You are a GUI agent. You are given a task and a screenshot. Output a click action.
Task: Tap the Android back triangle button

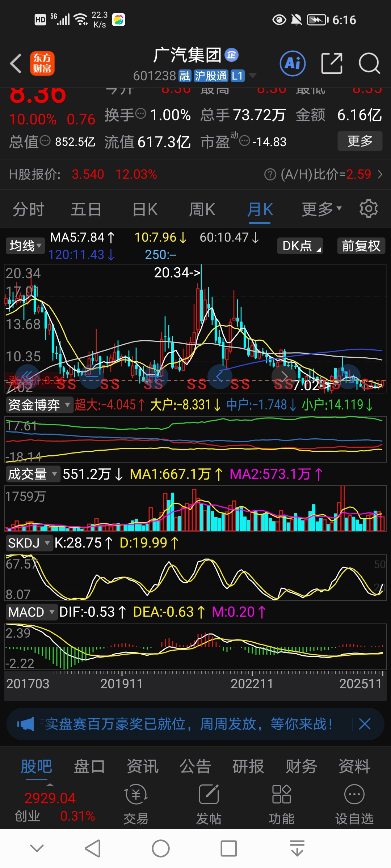click(93, 848)
